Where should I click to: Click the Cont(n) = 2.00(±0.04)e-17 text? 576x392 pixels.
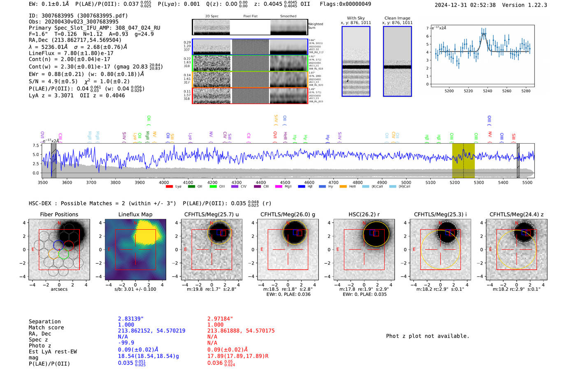70,59
